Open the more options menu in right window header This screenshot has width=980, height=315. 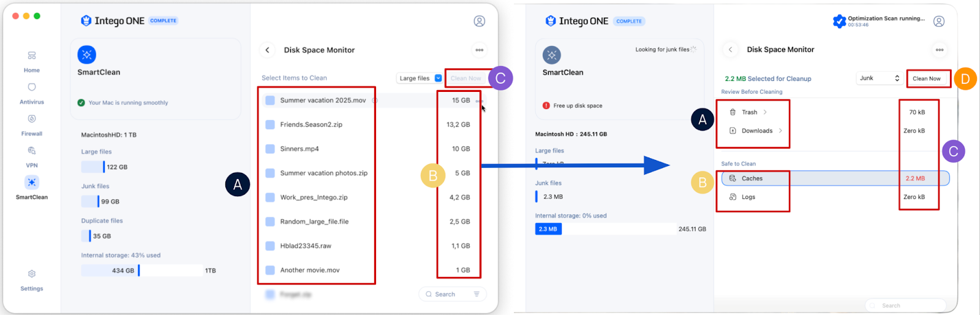(x=940, y=50)
